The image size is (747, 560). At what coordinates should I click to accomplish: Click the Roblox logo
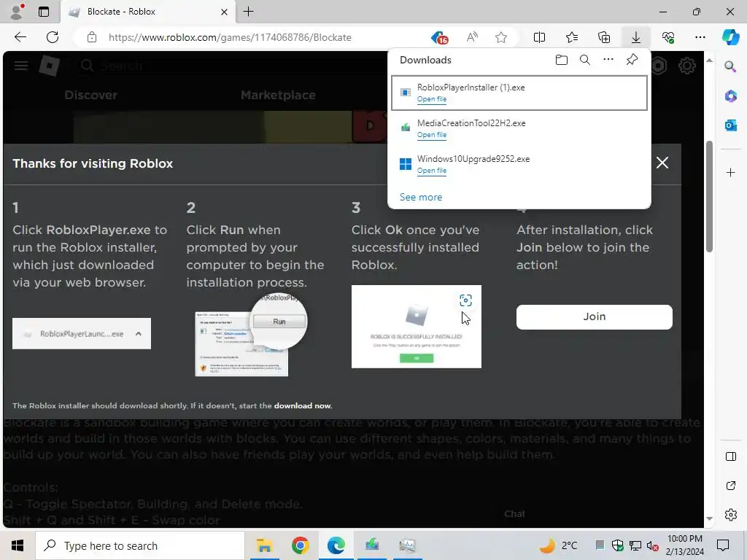click(50, 66)
